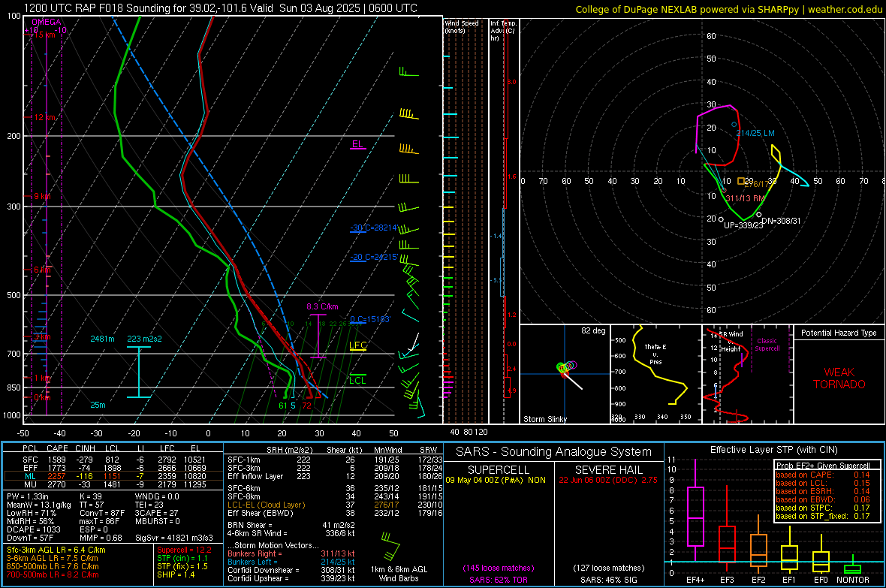Click the '9 km' height marker
This screenshot has width=886, height=588.
point(42,196)
